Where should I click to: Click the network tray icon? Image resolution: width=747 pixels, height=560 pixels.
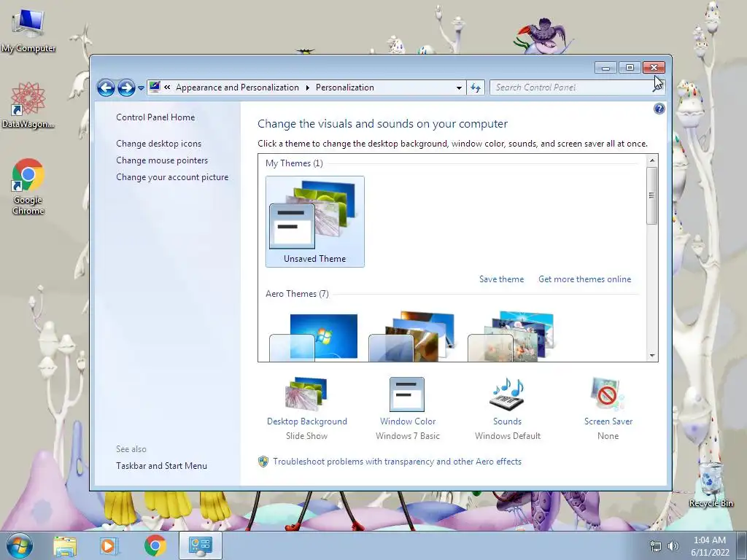(656, 546)
